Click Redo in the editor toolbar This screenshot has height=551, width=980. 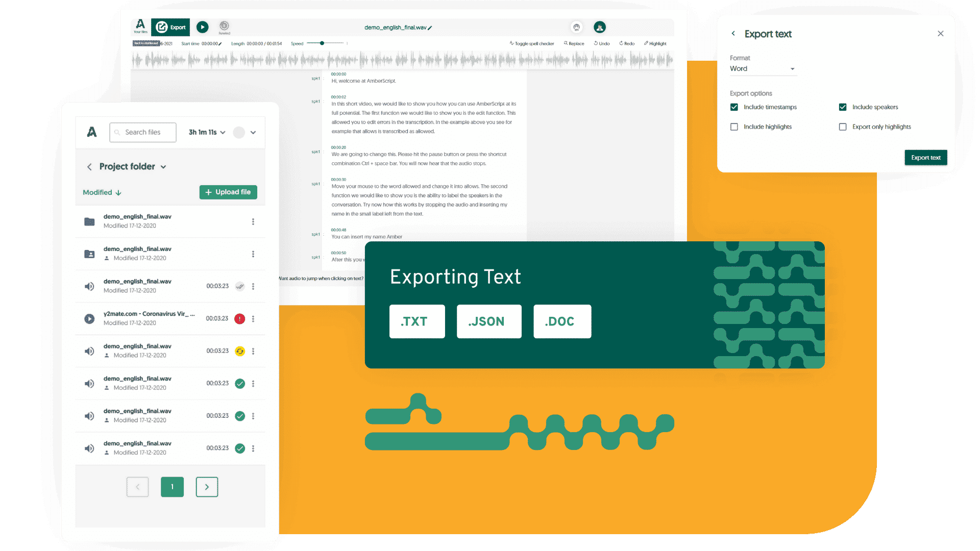[x=627, y=43]
